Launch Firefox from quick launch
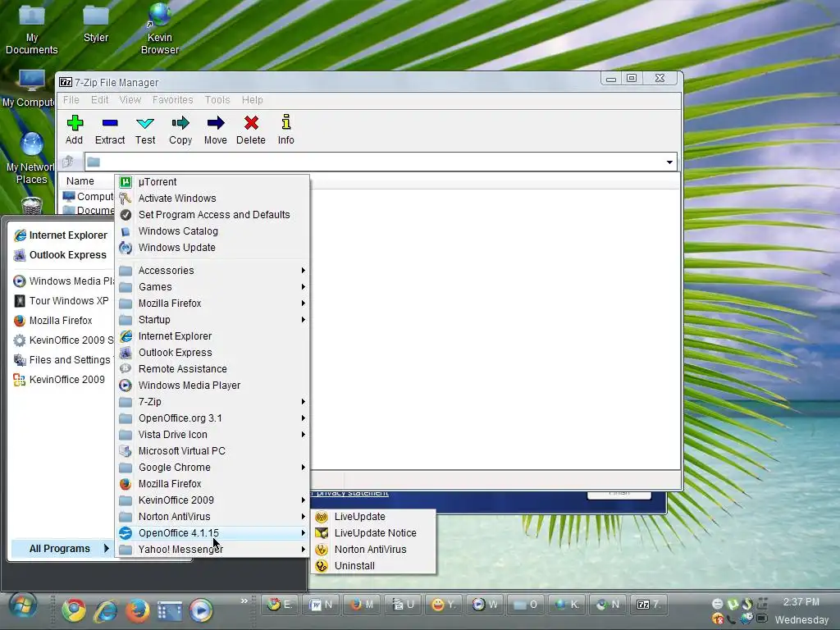 tap(137, 610)
